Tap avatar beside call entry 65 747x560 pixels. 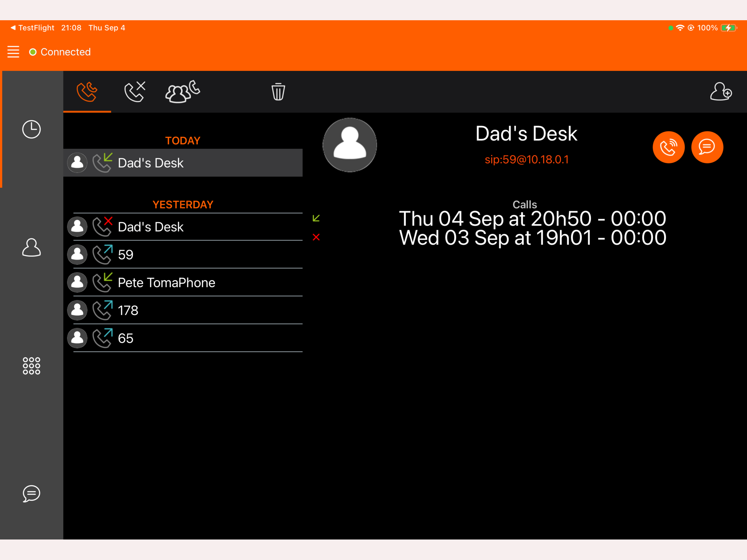point(77,338)
